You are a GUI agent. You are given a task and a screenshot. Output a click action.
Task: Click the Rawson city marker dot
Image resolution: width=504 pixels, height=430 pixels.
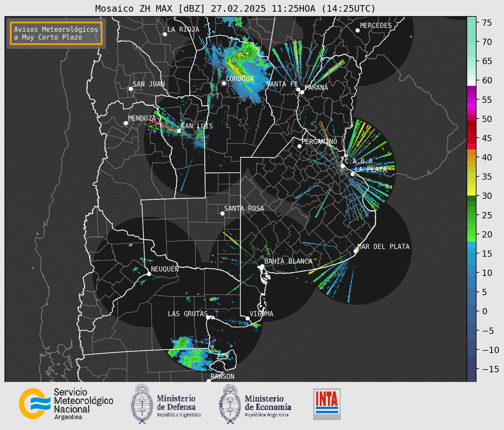(x=209, y=381)
